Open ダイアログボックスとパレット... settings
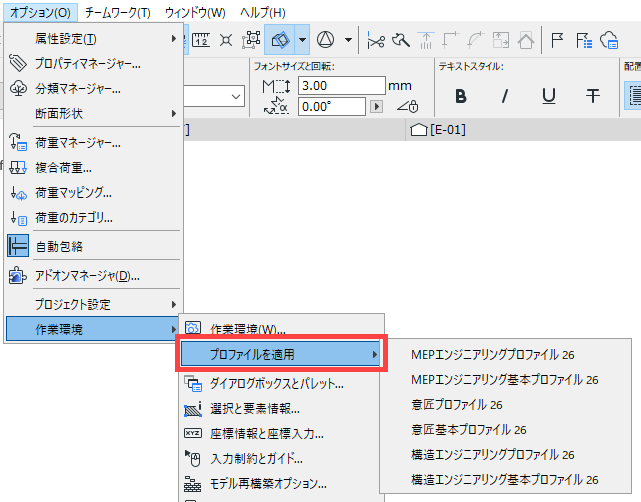The width and height of the screenshot is (641, 502). tap(281, 383)
